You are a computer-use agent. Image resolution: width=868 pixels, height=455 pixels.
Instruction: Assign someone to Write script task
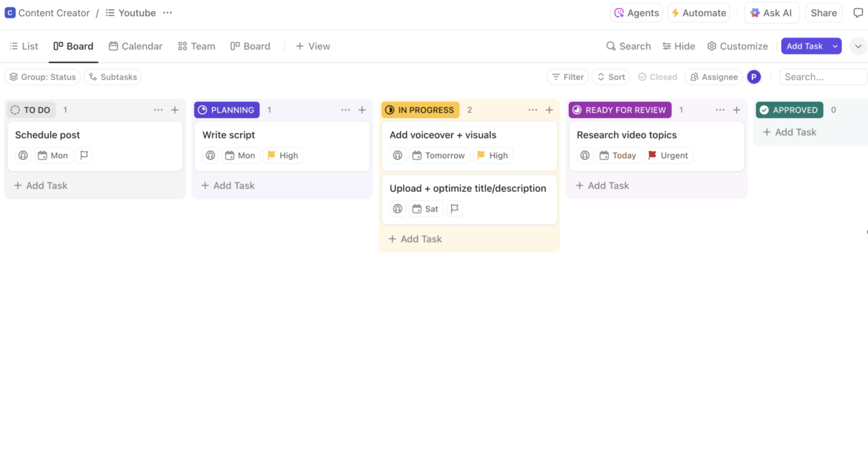point(210,156)
